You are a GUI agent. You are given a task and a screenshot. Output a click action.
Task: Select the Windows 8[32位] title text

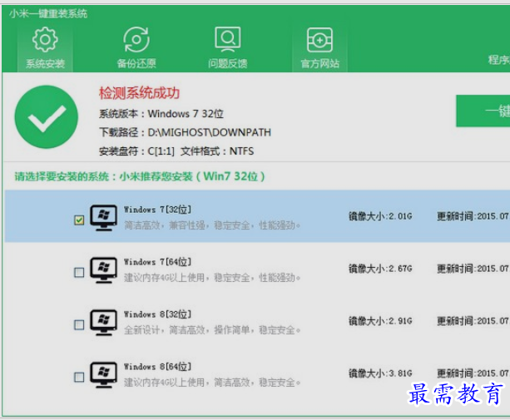[157, 314]
